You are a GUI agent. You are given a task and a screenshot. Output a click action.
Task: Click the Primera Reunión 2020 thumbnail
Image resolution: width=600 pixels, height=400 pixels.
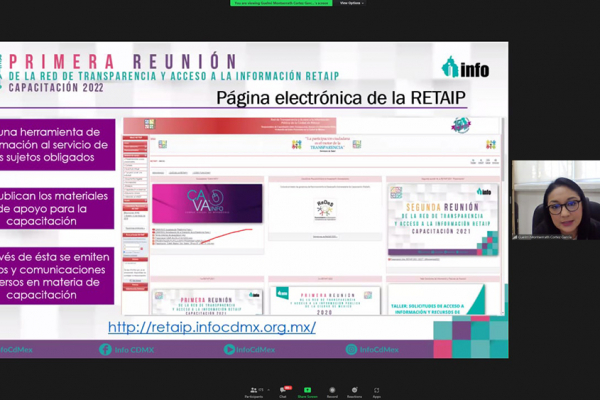(325, 301)
